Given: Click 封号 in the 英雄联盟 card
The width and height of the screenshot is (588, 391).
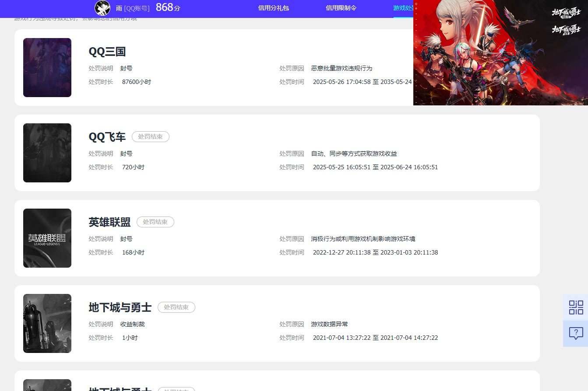Looking at the screenshot, I should click(127, 239).
